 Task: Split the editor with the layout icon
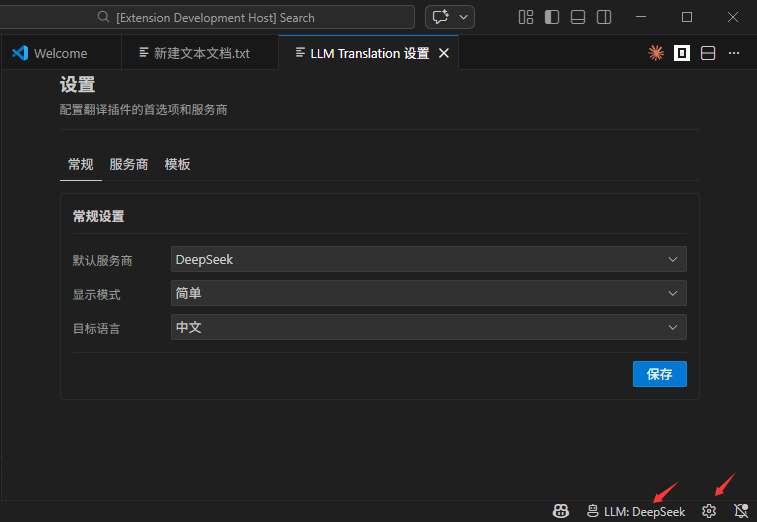708,53
